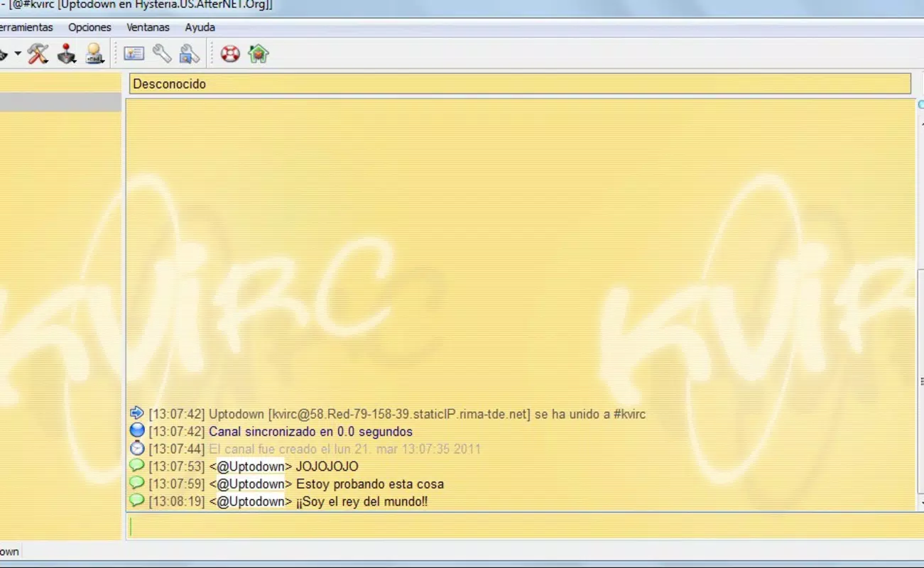Click the wrench with picture theme icon
This screenshot has width=924, height=568.
point(190,54)
